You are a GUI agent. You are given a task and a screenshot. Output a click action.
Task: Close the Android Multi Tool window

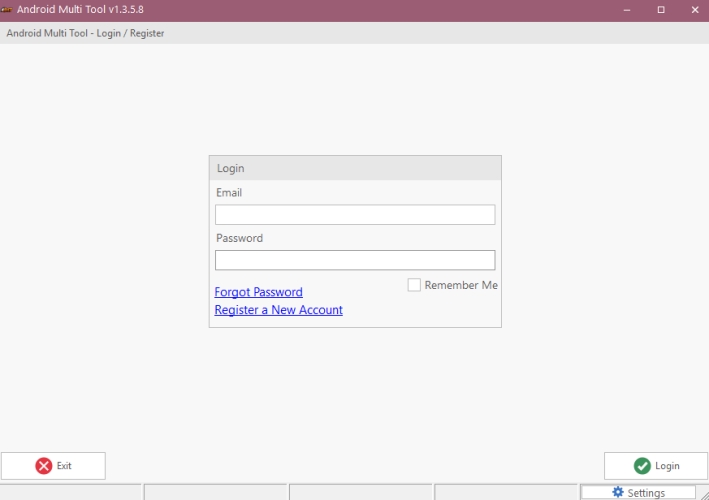click(695, 10)
